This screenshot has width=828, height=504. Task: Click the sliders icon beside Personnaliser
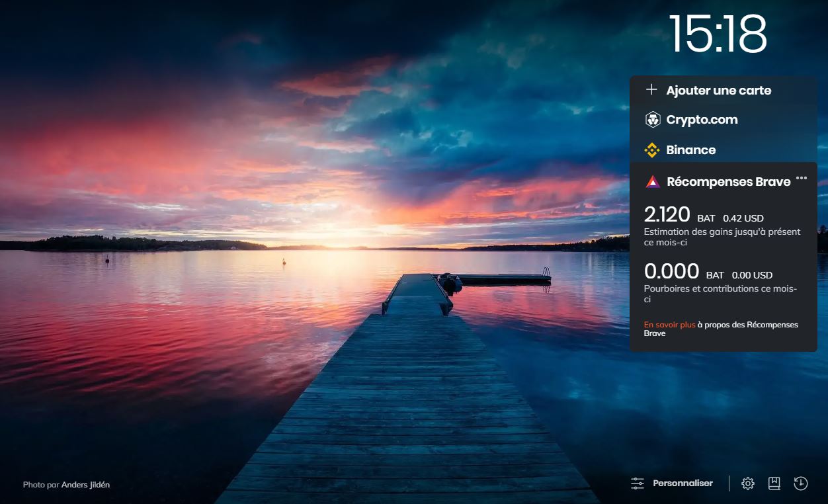[x=638, y=483]
